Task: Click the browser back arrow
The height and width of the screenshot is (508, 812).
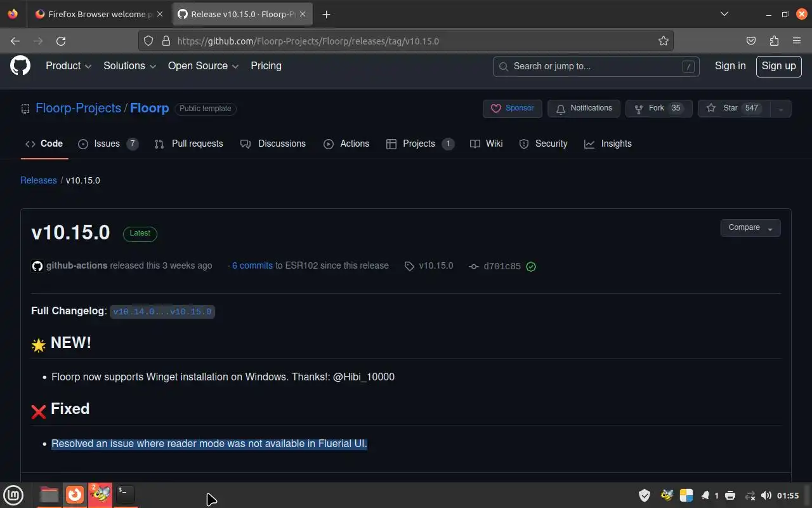Action: coord(15,41)
